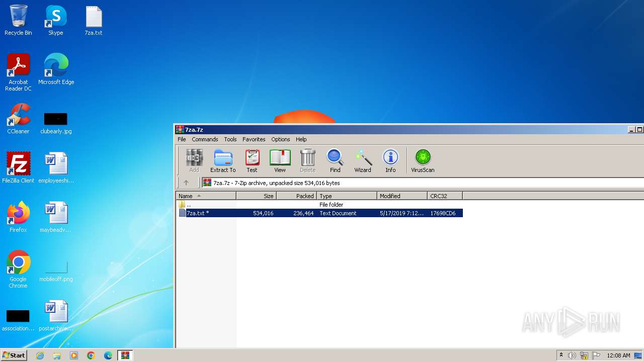The width and height of the screenshot is (644, 362).
Task: Select CCleaner desktop shortcut
Action: (x=18, y=119)
